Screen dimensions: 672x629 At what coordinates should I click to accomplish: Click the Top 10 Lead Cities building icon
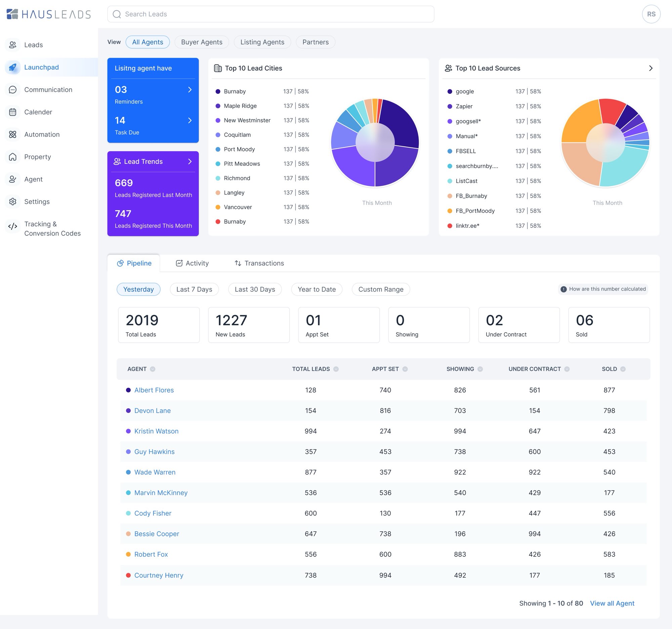click(218, 68)
